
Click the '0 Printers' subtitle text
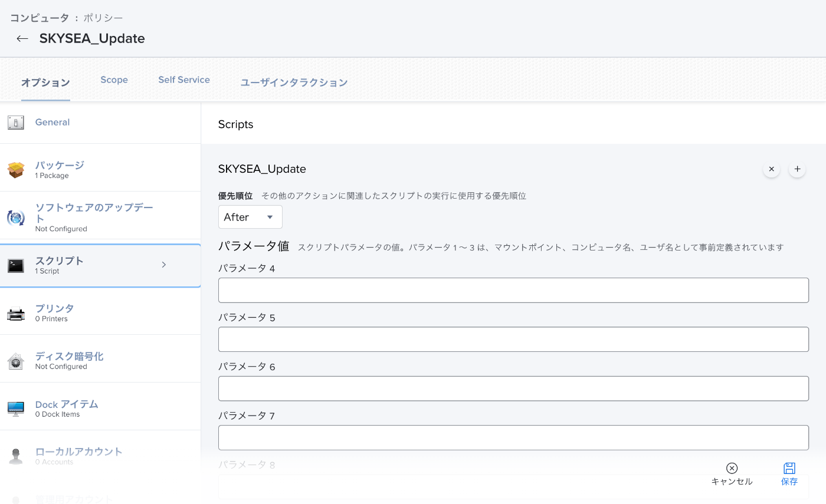pyautogui.click(x=51, y=319)
